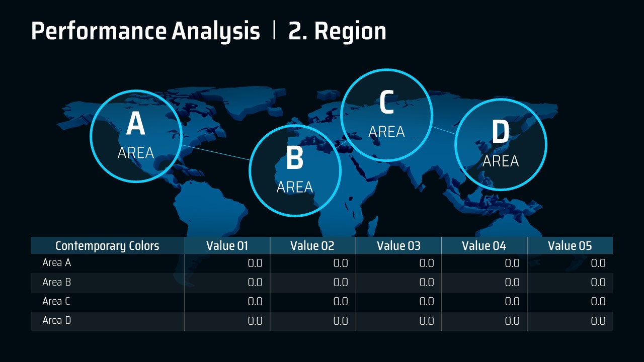Click Area A's Value 01 cell
644x362 pixels.
tap(255, 263)
